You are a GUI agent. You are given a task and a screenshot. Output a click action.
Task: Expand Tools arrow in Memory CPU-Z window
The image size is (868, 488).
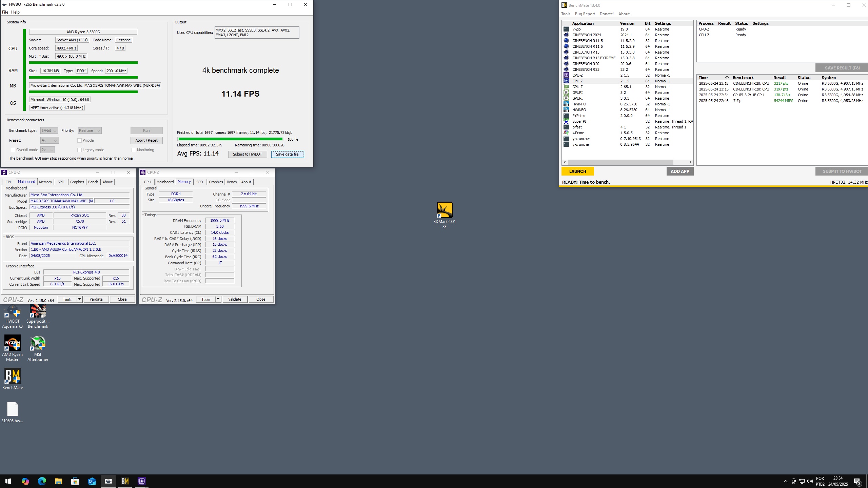click(x=218, y=299)
